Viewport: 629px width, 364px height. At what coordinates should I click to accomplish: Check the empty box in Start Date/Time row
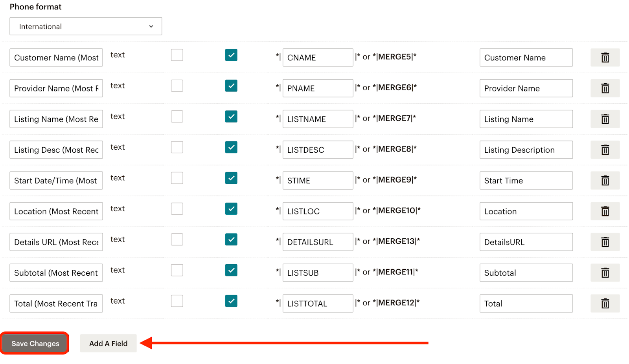click(177, 178)
